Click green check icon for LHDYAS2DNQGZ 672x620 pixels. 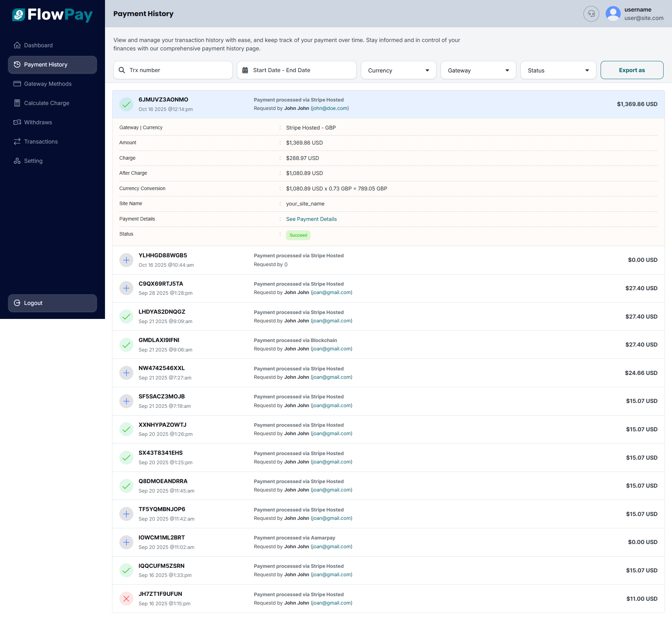coord(126,316)
